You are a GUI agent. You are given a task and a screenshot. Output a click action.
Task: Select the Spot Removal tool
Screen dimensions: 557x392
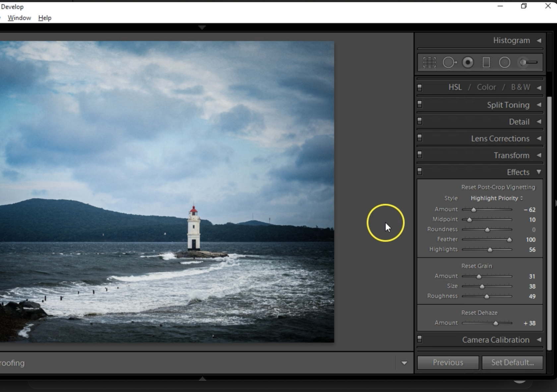449,62
